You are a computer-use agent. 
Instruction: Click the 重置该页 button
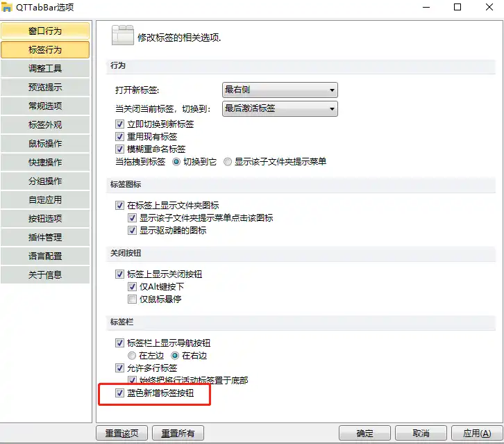coord(121,433)
